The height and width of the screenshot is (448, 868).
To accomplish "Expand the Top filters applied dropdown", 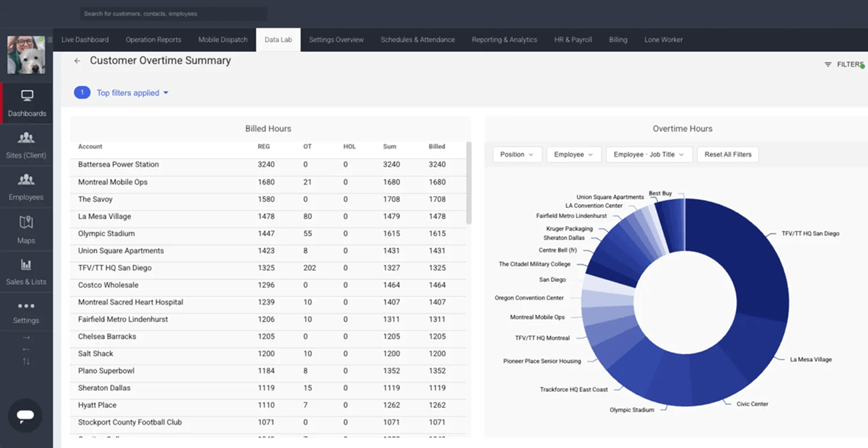I will 132,93.
